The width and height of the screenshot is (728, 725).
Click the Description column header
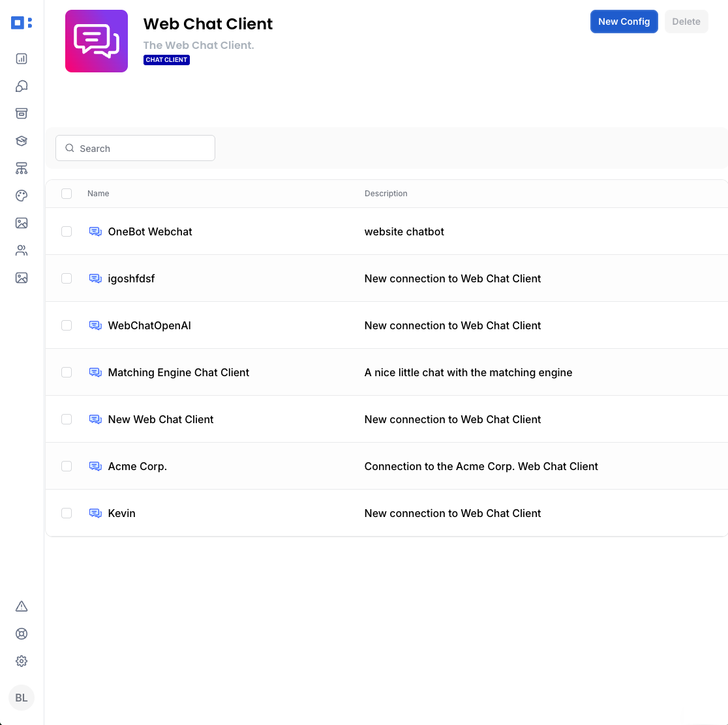coord(386,193)
